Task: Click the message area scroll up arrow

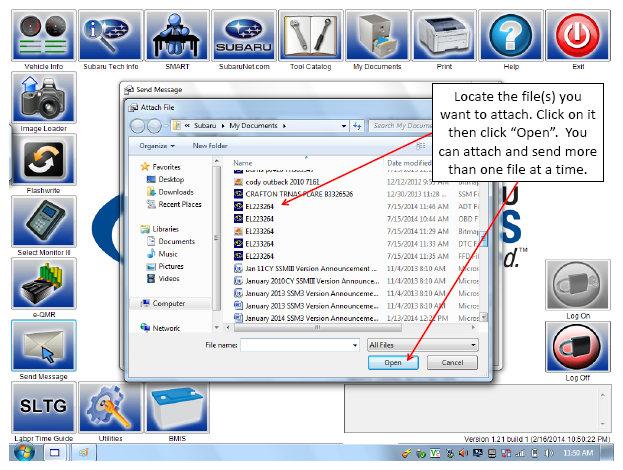Action: point(602,395)
